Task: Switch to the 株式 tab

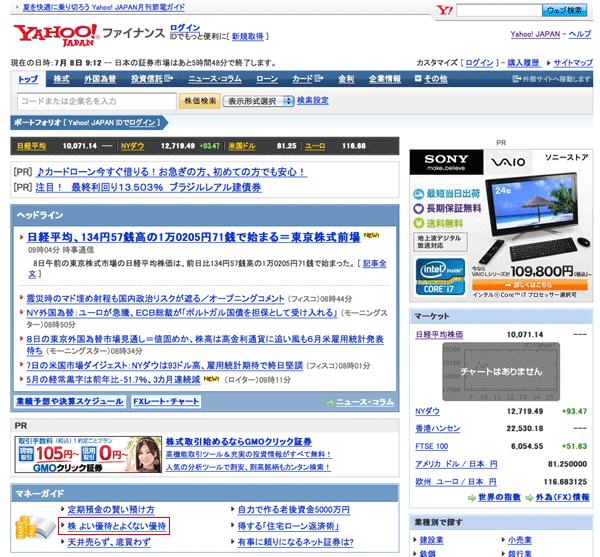Action: click(x=61, y=78)
